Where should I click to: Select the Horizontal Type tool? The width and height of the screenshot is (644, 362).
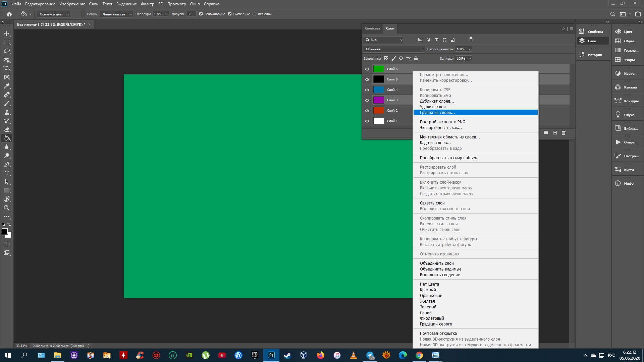pyautogui.click(x=7, y=173)
